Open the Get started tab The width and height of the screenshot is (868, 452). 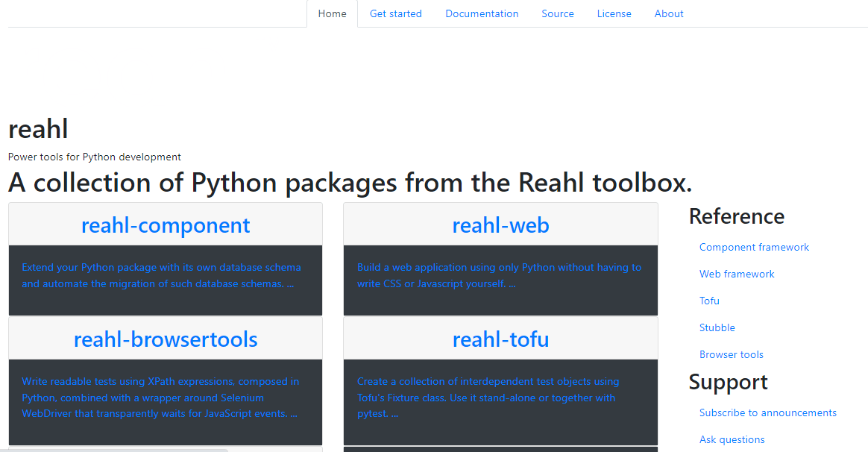(x=395, y=13)
